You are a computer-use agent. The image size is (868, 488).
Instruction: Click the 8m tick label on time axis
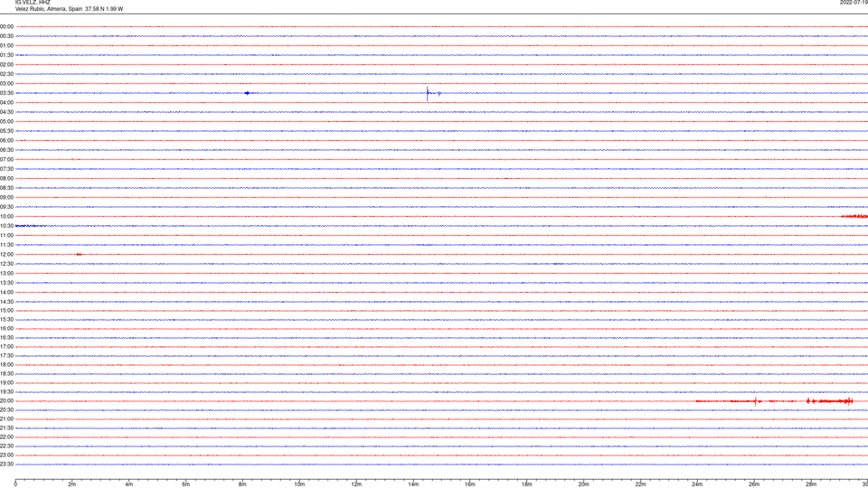point(242,484)
